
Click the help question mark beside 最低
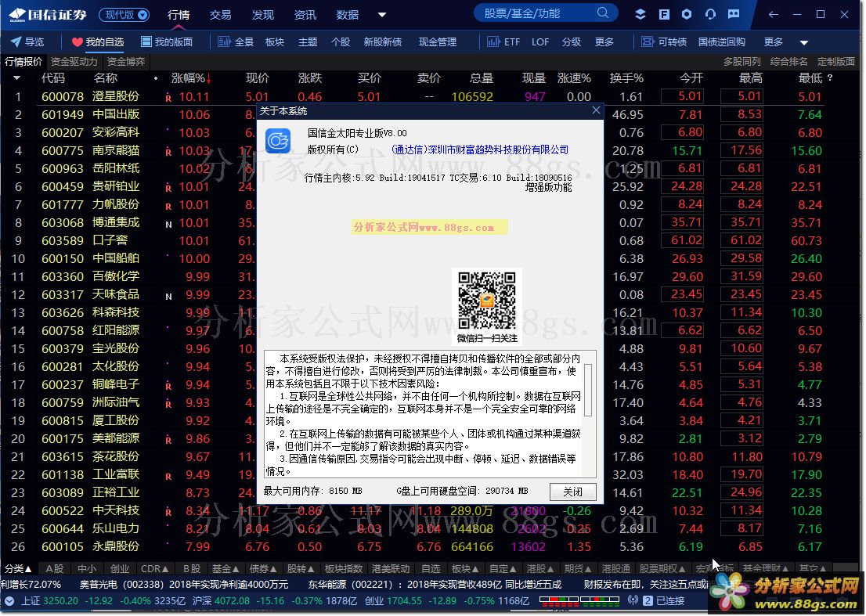(830, 78)
